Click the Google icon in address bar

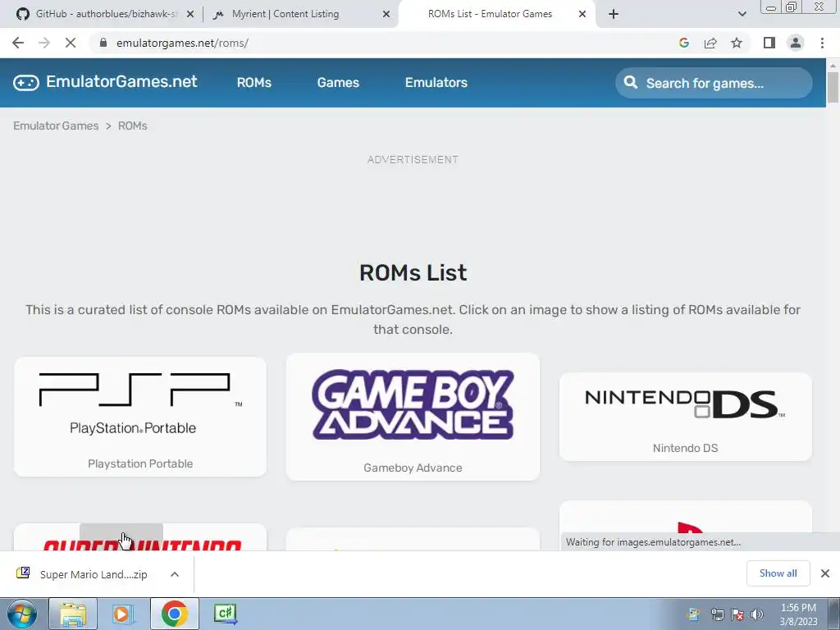683,43
